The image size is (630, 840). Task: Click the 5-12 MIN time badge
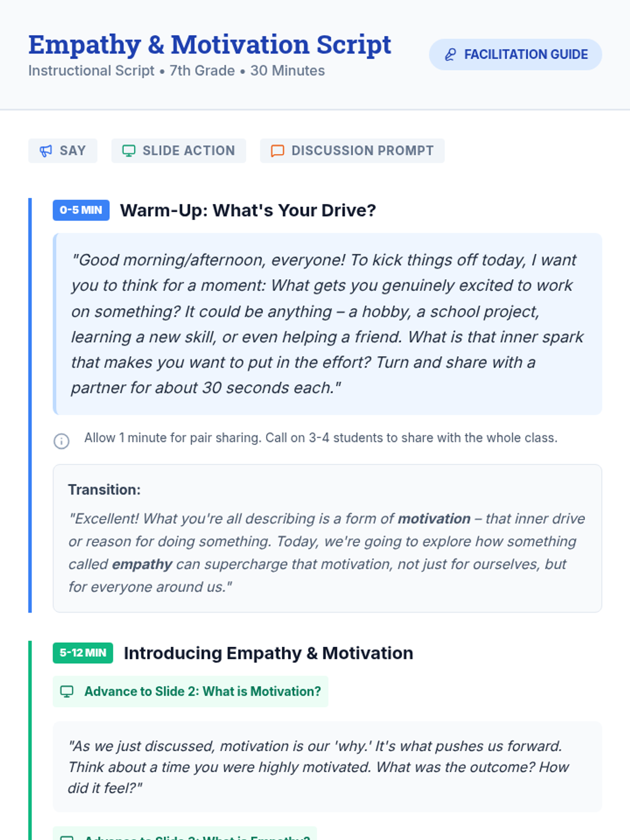point(83,653)
